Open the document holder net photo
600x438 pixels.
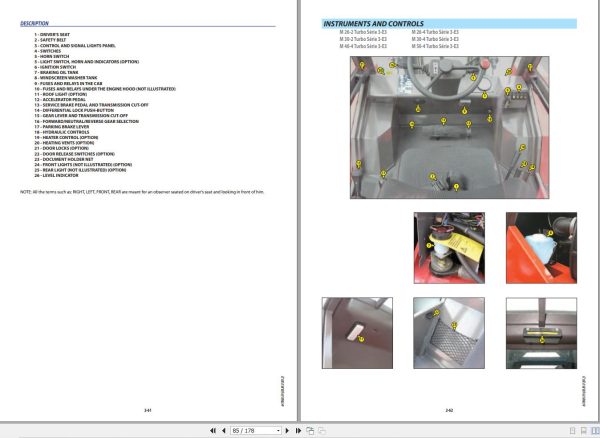click(x=449, y=333)
